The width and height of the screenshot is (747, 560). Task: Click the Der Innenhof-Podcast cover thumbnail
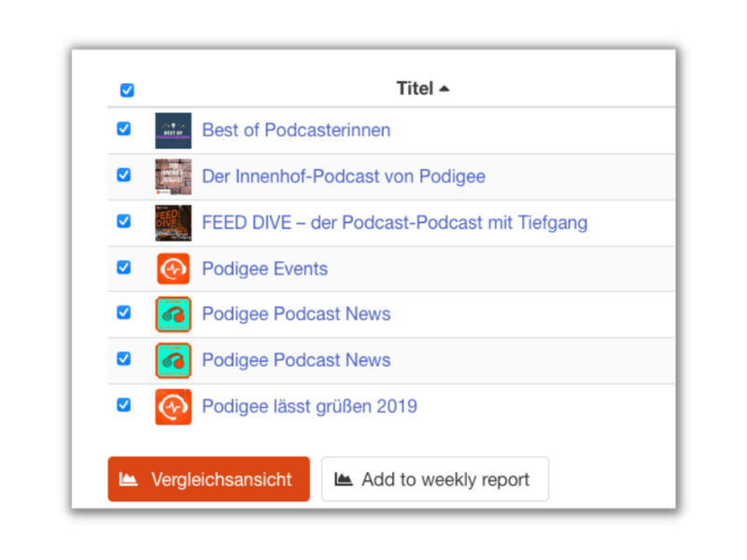point(174,176)
